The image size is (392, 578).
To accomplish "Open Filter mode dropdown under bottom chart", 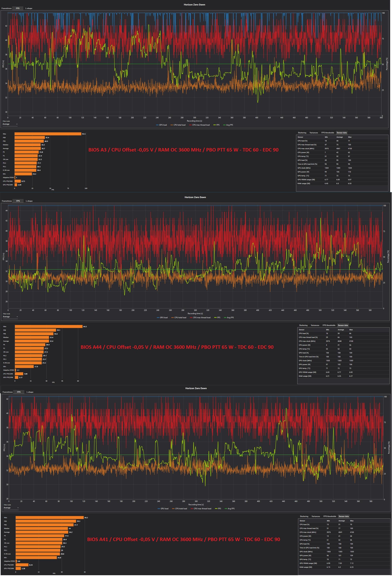I will [11, 508].
